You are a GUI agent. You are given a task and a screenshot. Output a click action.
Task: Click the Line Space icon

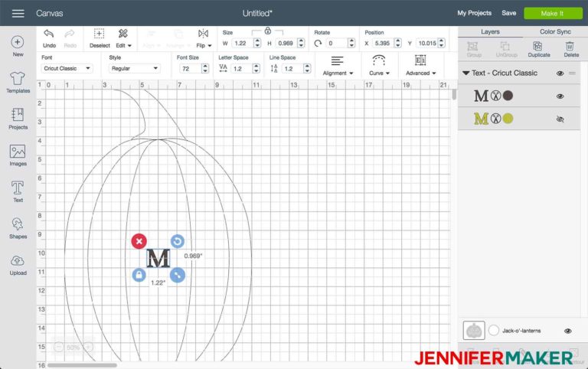[x=274, y=68]
